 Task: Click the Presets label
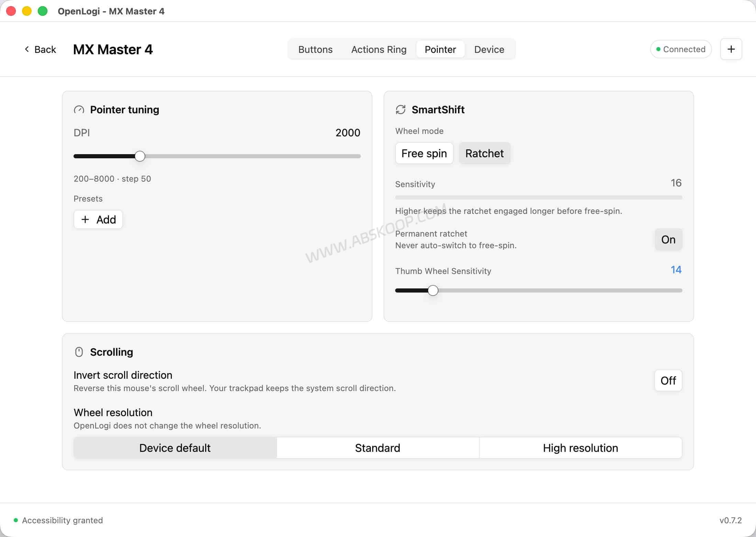point(88,198)
